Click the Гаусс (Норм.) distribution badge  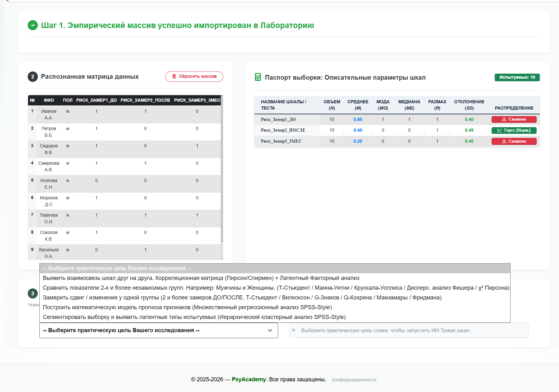point(514,130)
